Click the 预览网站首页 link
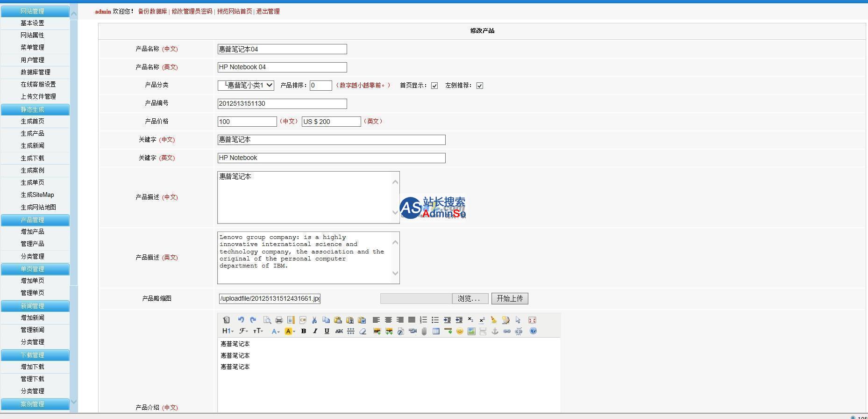 point(235,11)
